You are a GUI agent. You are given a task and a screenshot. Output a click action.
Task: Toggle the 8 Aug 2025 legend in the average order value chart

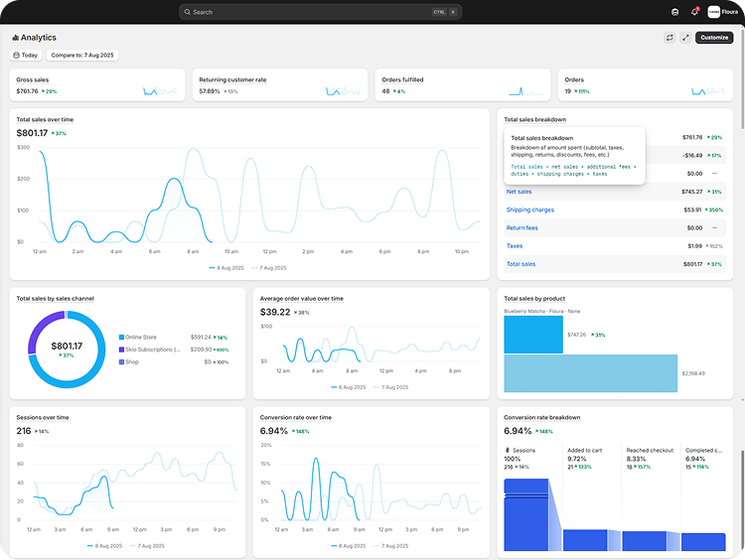[349, 387]
